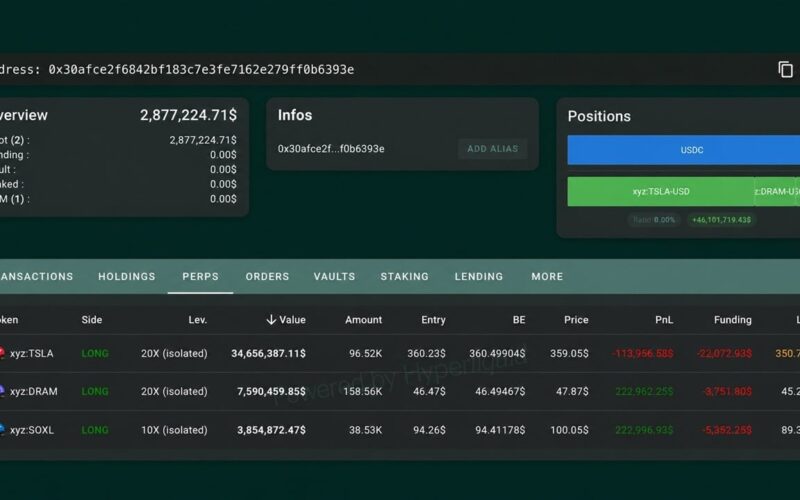Click the xyz:SOXL token icon
Image resolution: width=800 pixels, height=500 pixels.
(x=2, y=430)
